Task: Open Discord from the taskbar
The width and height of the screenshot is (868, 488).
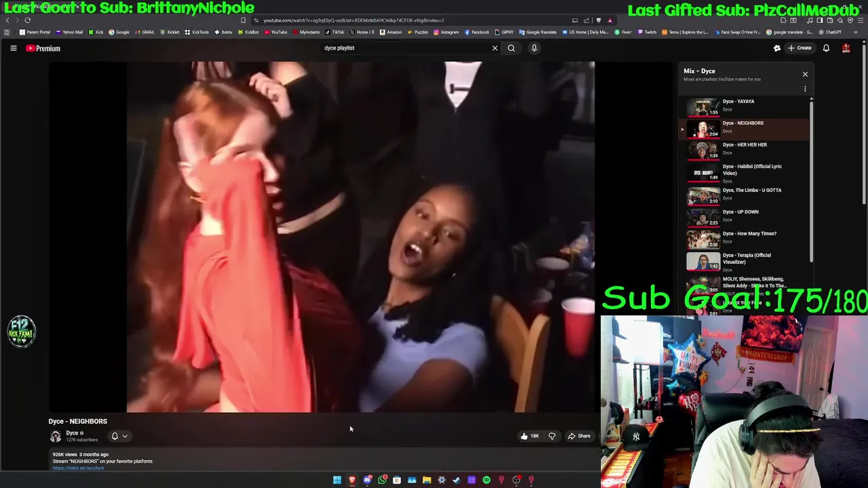Action: click(x=367, y=480)
